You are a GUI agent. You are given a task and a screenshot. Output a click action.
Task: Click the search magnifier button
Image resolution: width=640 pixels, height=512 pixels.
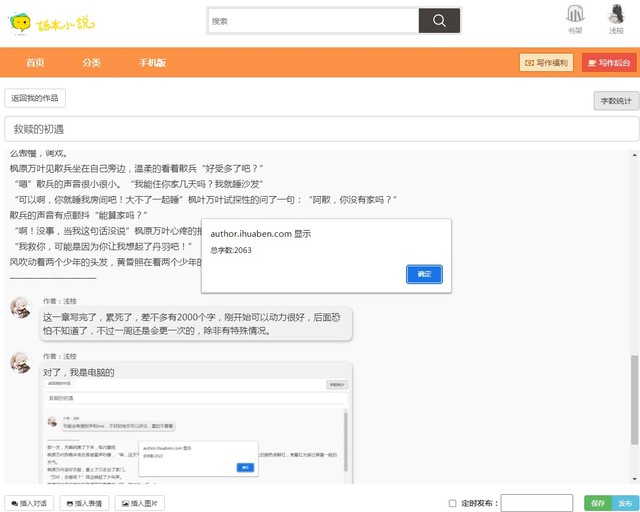439,21
